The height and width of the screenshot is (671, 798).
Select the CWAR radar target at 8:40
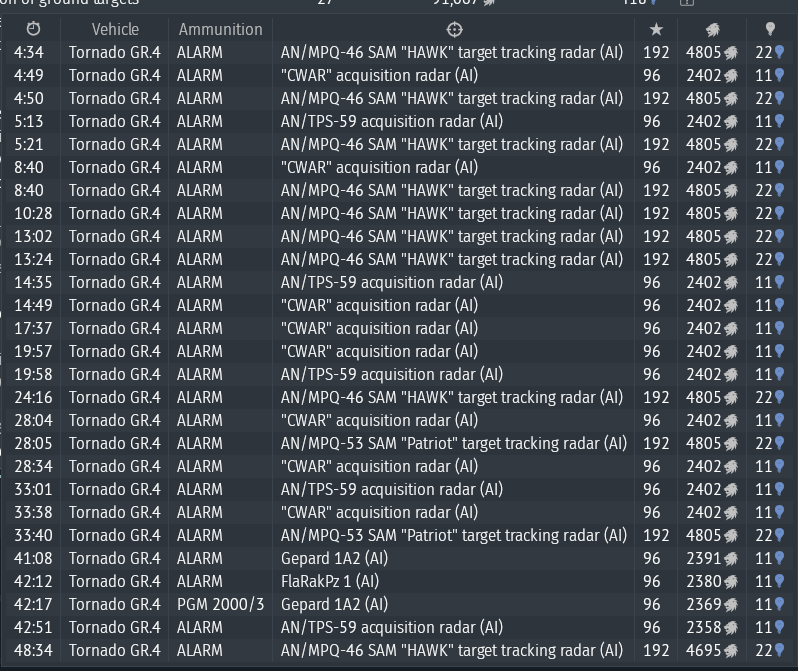tap(379, 167)
